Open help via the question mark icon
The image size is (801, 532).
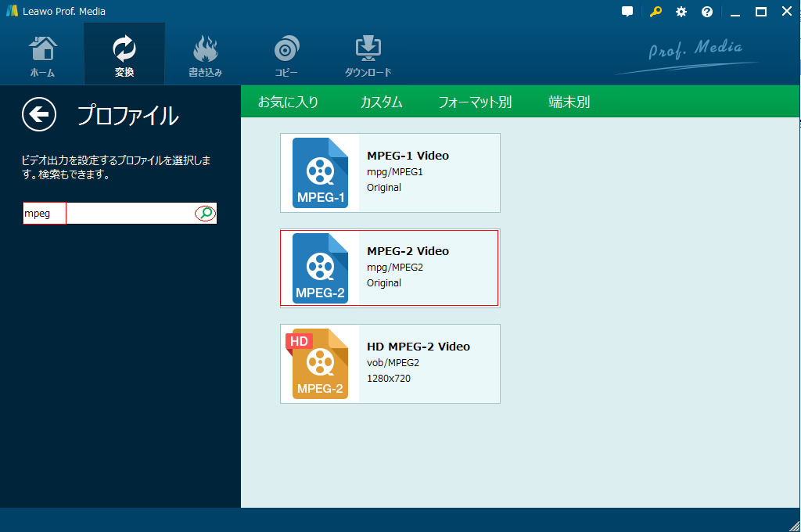(707, 12)
